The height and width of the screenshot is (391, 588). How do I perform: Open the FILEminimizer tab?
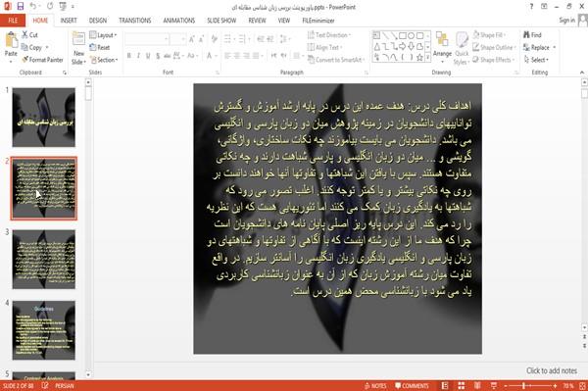[318, 21]
